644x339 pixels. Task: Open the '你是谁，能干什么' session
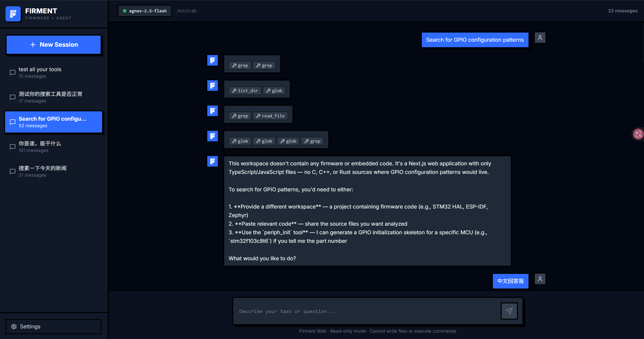54,147
